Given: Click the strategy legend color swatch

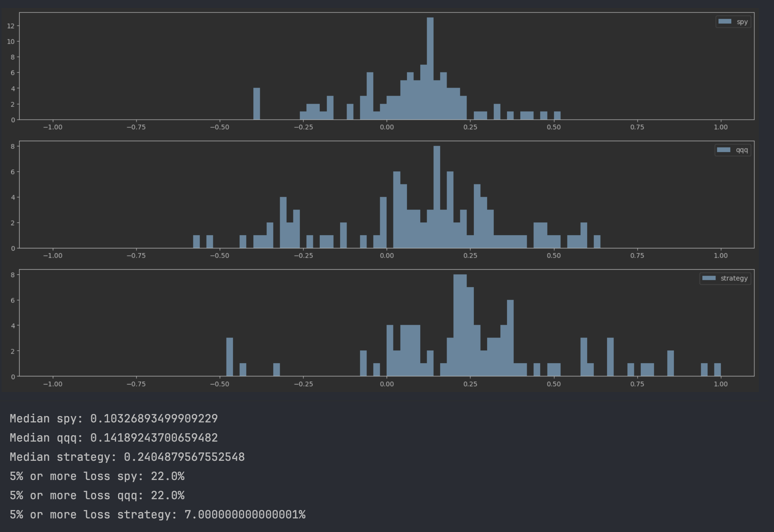Looking at the screenshot, I should [x=709, y=278].
